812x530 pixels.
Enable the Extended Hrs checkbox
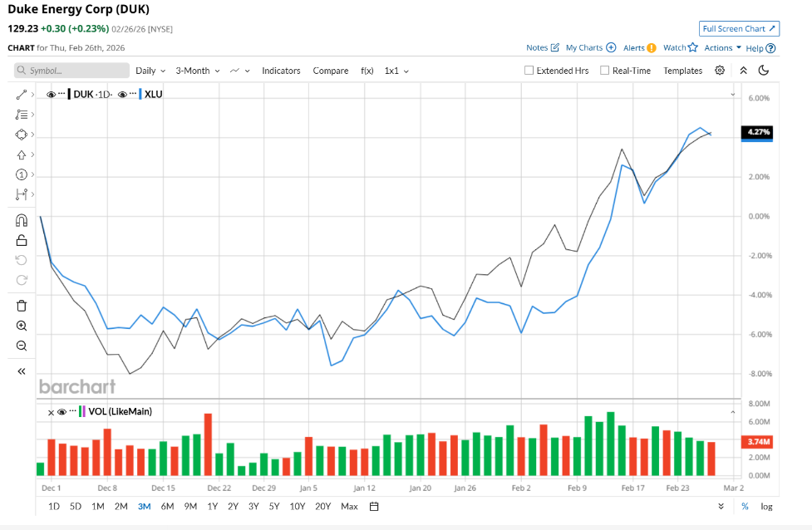tap(529, 71)
